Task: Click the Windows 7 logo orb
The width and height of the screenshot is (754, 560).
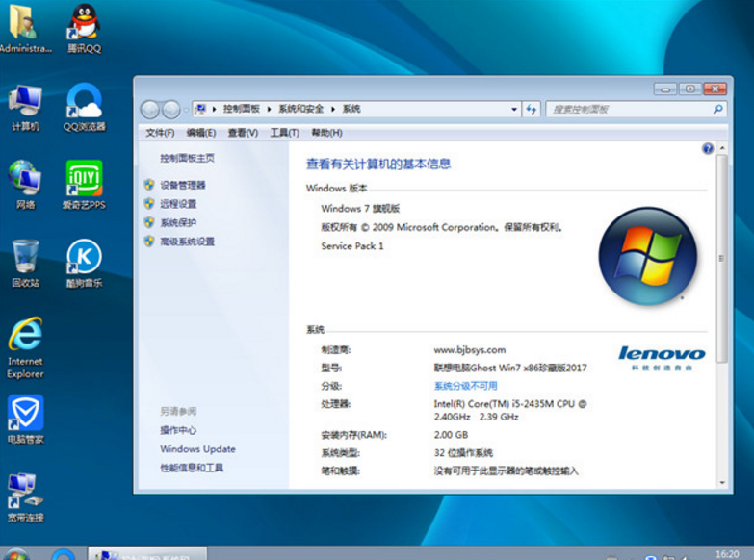Action: click(x=648, y=256)
